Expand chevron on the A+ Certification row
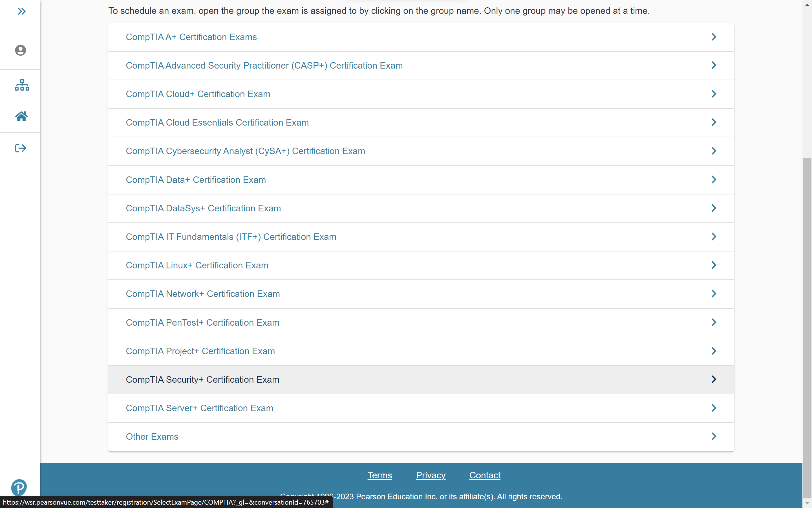Viewport: 812px width, 508px height. point(714,37)
